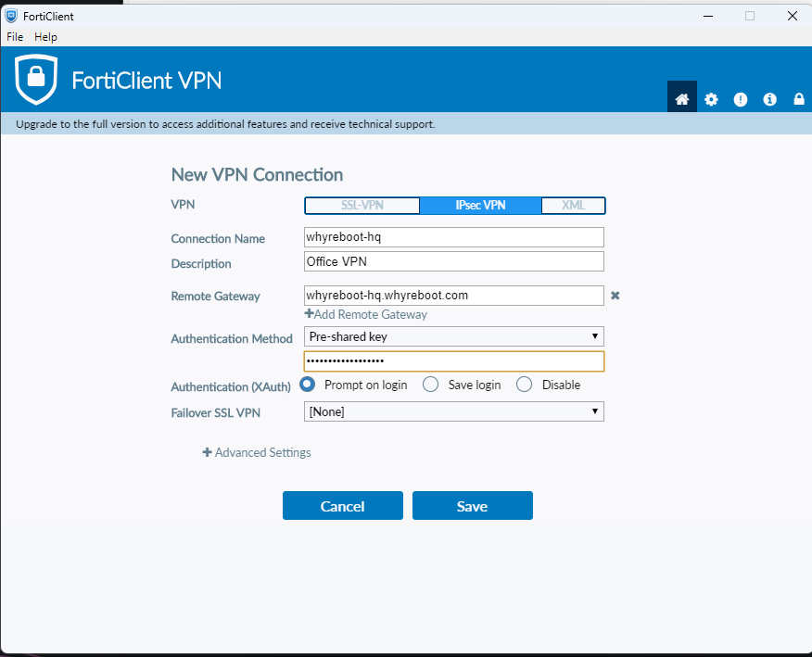Click the upgrade to full version banner text

pyautogui.click(x=225, y=124)
